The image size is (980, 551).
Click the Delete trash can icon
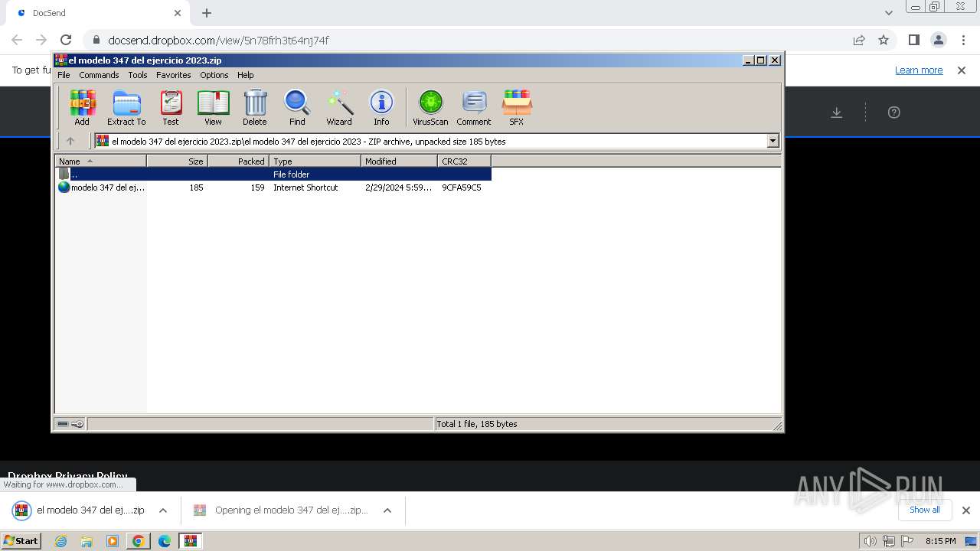pos(255,107)
